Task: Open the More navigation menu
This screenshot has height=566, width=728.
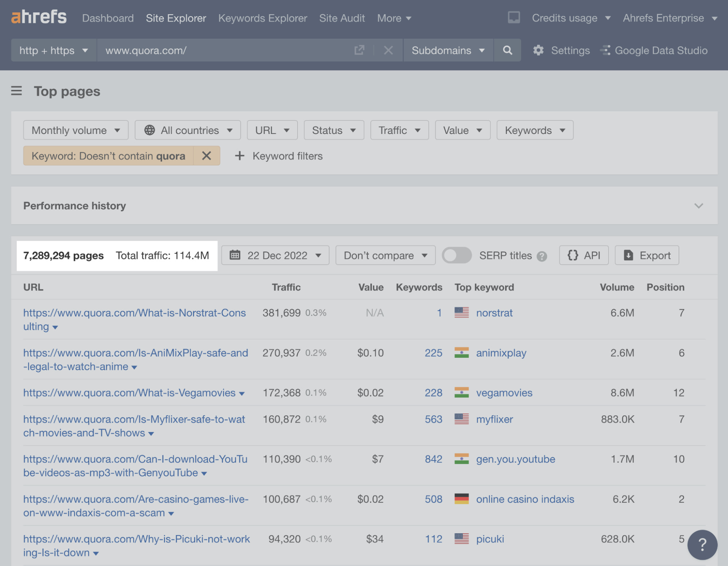Action: 394,17
